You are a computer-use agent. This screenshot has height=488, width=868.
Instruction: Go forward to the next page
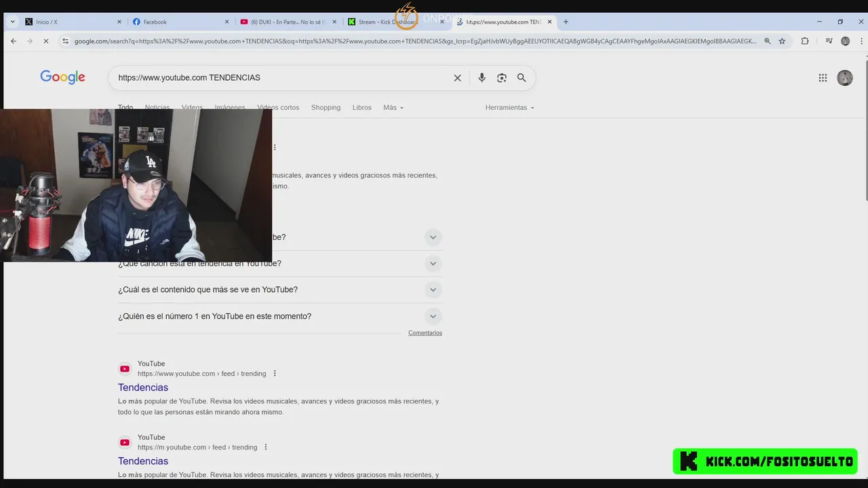point(29,41)
